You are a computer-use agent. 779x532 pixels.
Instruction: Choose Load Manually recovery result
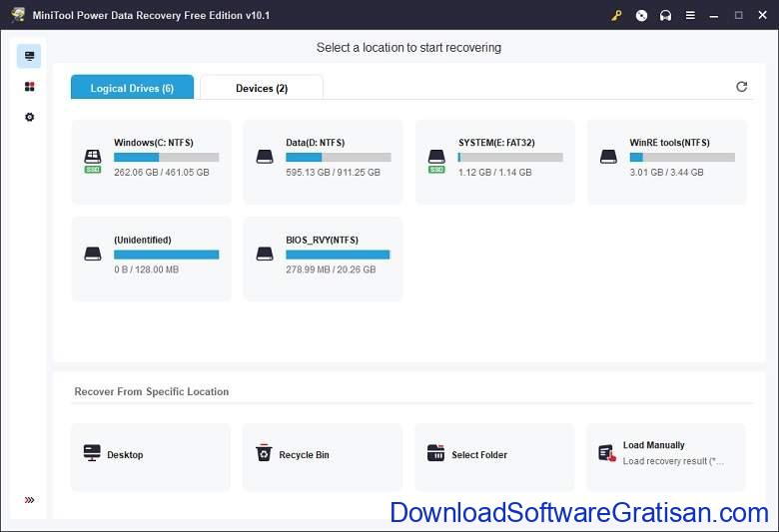(x=666, y=457)
